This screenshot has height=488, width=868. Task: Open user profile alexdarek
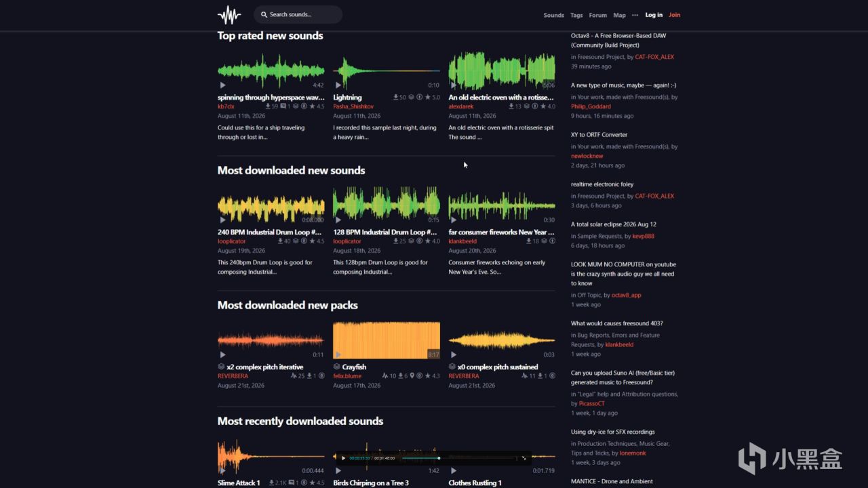[x=461, y=106]
